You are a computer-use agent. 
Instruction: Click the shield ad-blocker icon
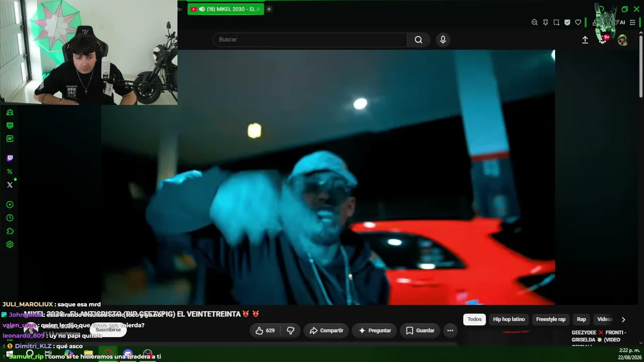[x=567, y=22]
